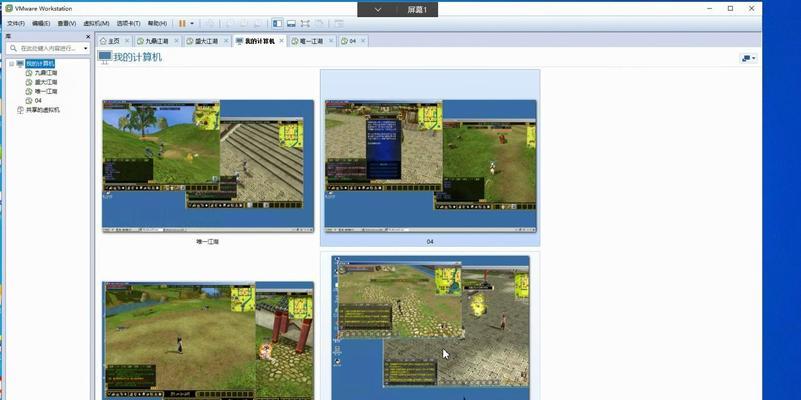This screenshot has width=801, height=400.
Task: Click the Pause virtual machine toolbar icon
Action: [182, 23]
